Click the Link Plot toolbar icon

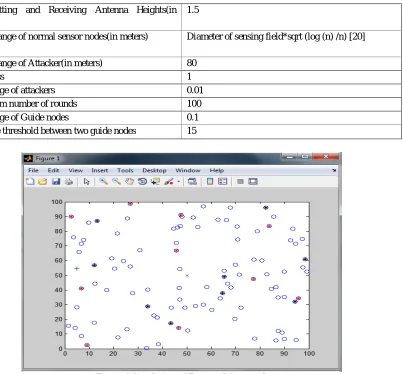pos(192,181)
